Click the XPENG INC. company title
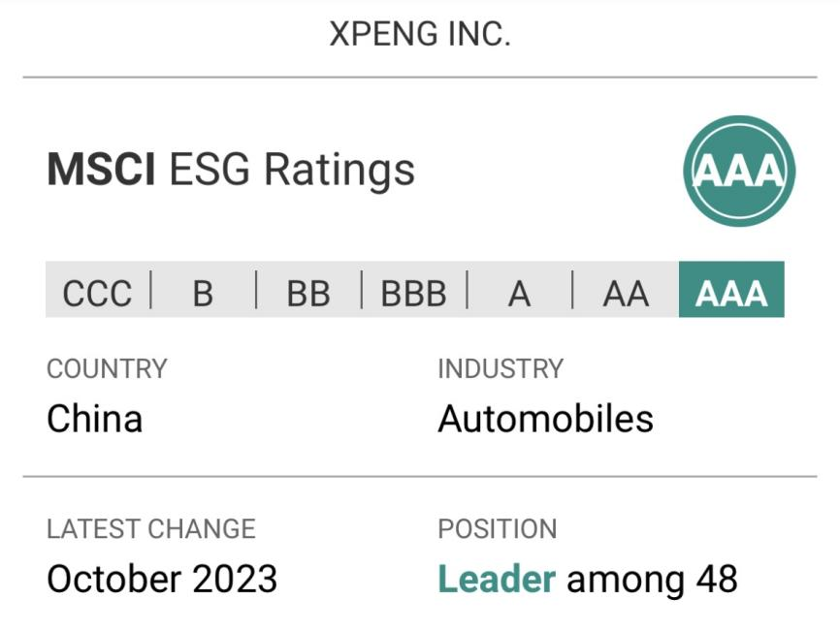 (x=420, y=35)
